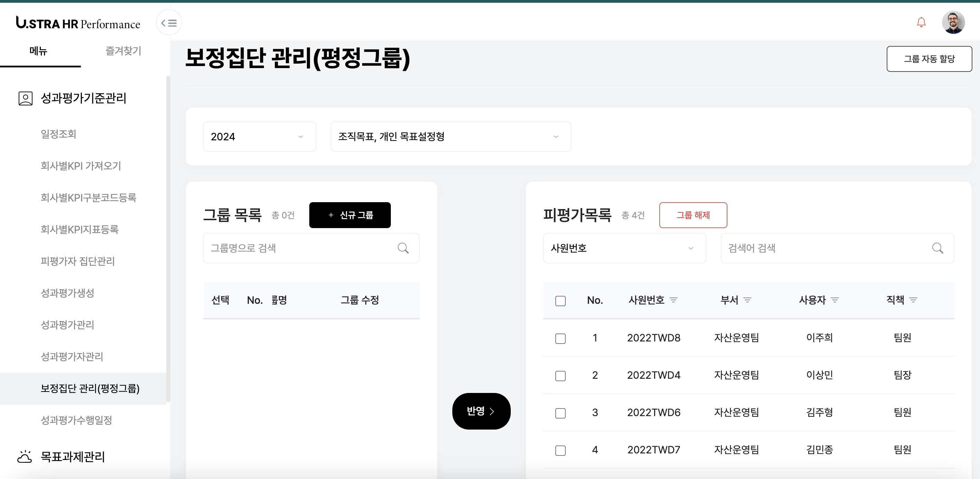Open 피평가자 집단관리 menu item

[78, 261]
